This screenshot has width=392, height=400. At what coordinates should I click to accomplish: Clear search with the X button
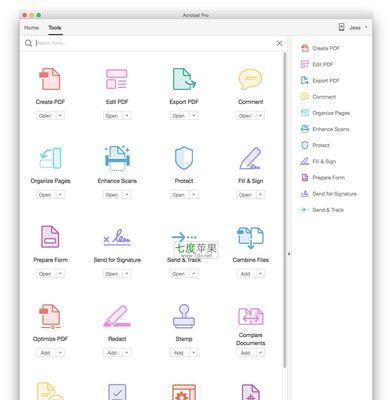click(x=279, y=43)
